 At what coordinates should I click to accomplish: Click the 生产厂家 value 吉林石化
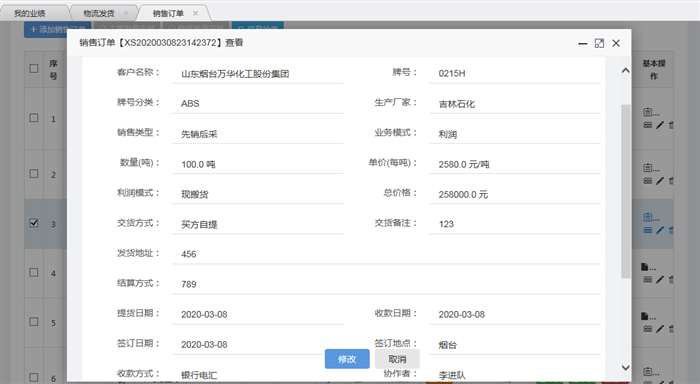(457, 104)
